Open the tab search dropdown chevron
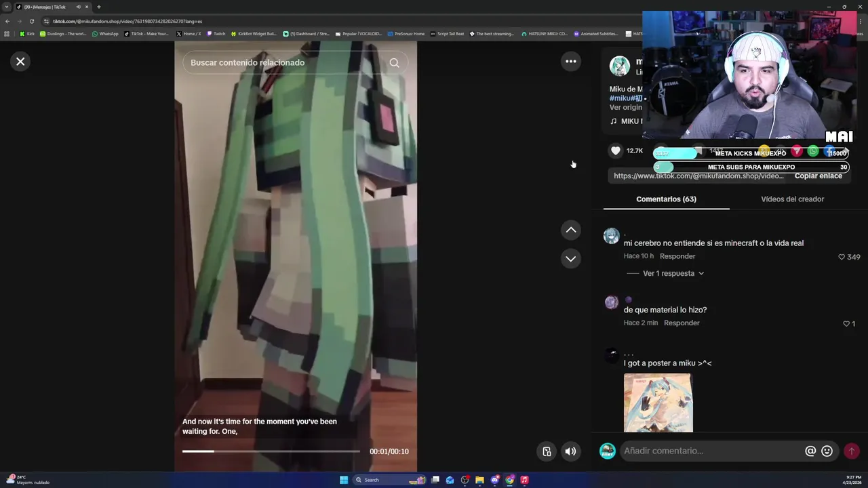The height and width of the screenshot is (488, 868). click(6, 7)
